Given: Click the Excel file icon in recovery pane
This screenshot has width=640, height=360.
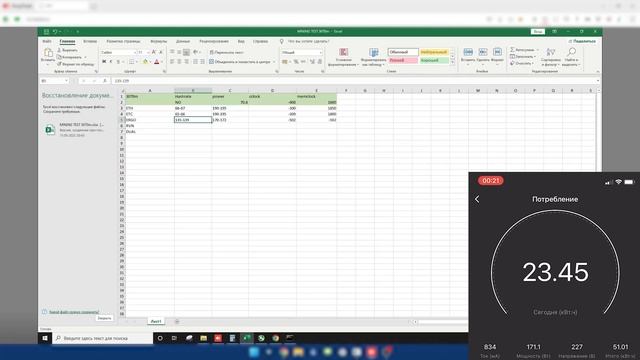Looking at the screenshot, I should pos(50,129).
